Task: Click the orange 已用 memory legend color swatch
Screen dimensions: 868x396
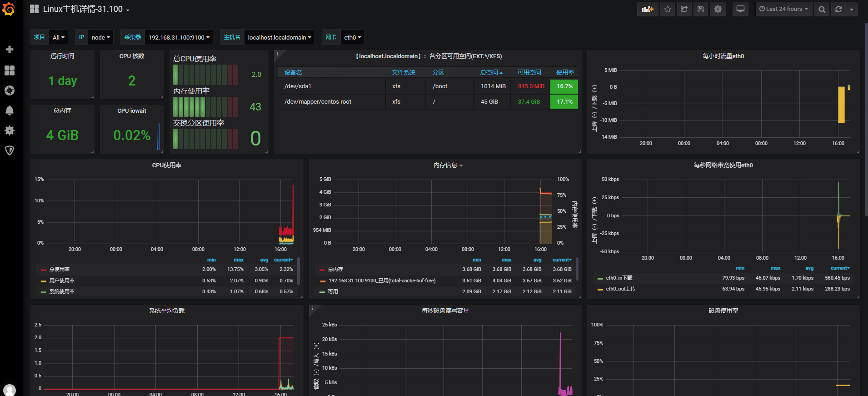Action: pyautogui.click(x=322, y=281)
